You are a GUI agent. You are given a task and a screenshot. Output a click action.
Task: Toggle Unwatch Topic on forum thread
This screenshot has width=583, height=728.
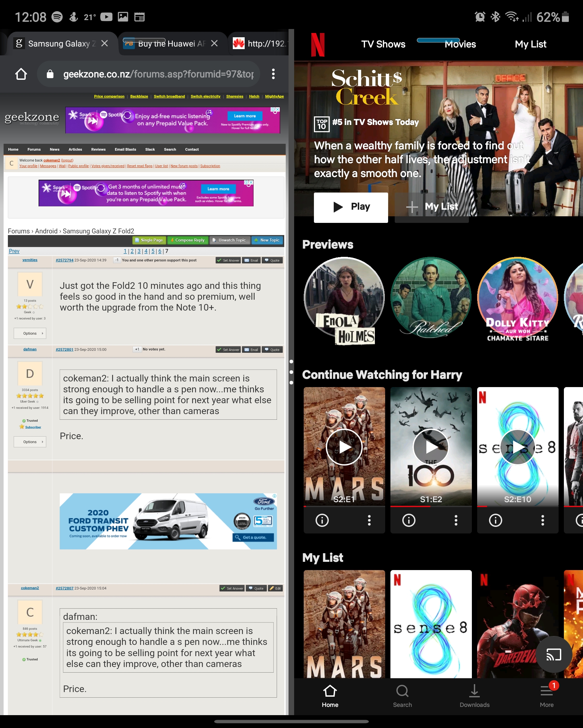[230, 240]
